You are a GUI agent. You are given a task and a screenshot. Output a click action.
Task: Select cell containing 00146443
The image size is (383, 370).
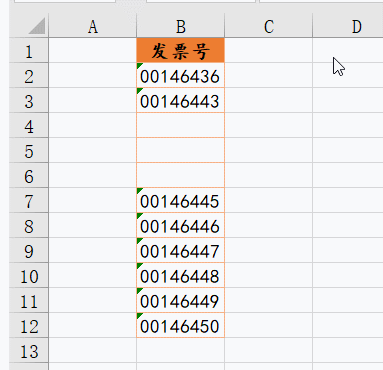pyautogui.click(x=181, y=100)
